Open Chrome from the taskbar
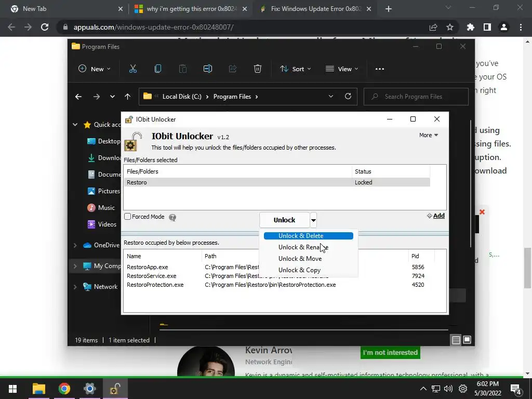 click(64, 389)
